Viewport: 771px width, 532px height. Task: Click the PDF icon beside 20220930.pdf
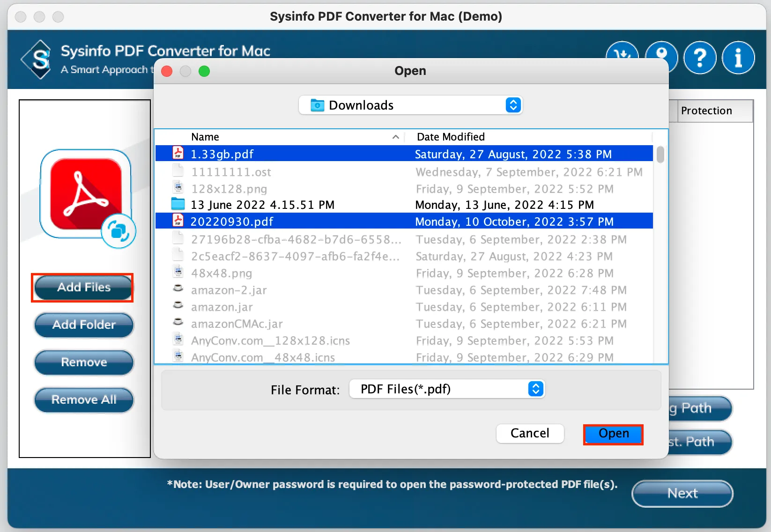178,220
